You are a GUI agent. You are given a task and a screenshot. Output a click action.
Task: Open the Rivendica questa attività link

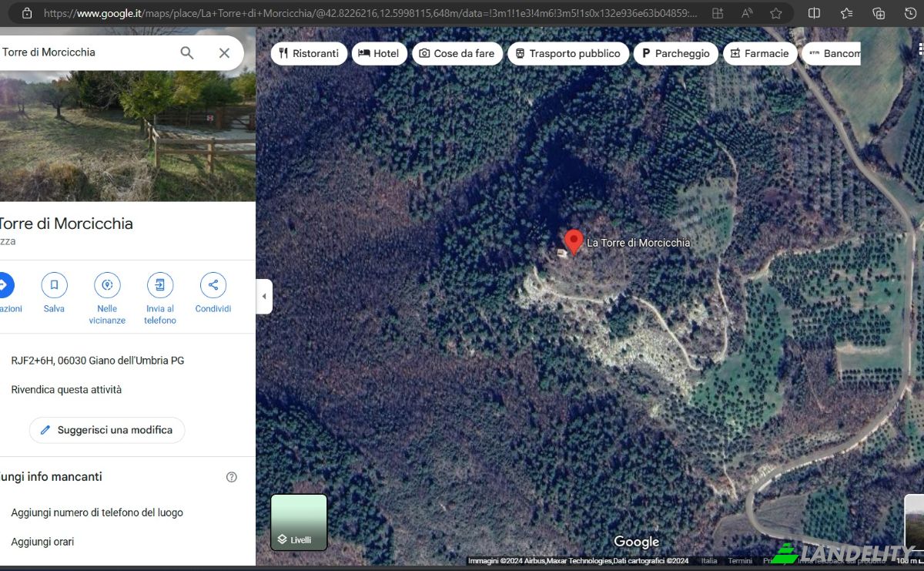point(66,389)
